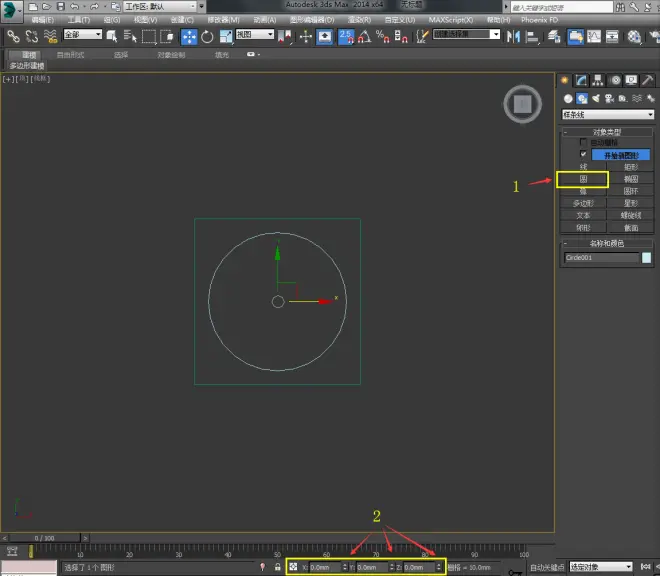Save the scene with floppy disk icon

(x=61, y=6)
